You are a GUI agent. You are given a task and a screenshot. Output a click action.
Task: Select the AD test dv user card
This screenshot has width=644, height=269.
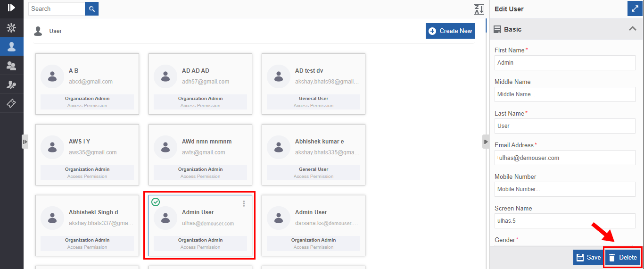click(314, 84)
